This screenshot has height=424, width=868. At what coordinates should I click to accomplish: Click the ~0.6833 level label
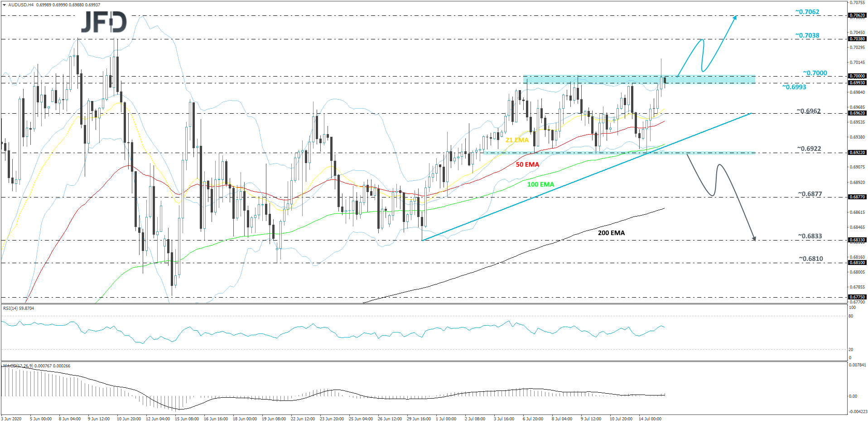coord(810,236)
